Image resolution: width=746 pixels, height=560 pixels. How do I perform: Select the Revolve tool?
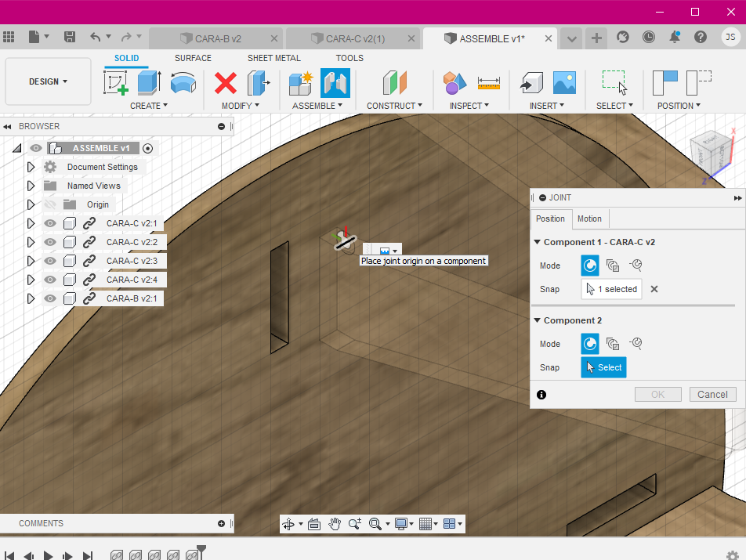pyautogui.click(x=183, y=82)
